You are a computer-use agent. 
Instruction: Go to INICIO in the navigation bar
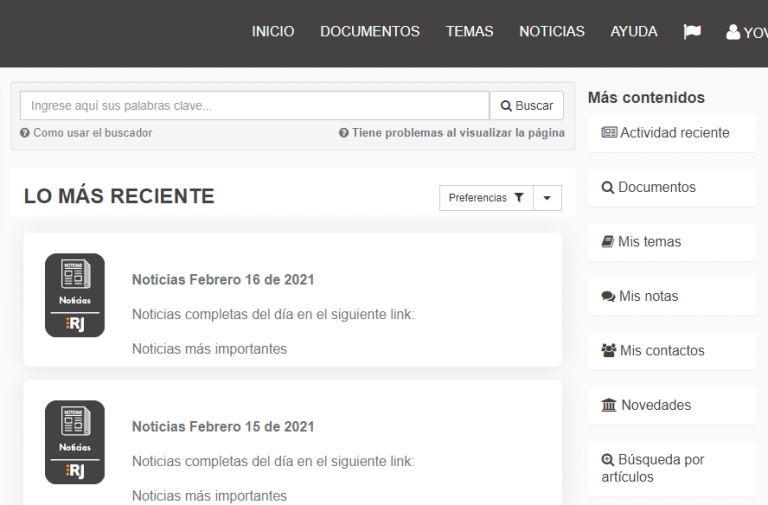click(273, 32)
